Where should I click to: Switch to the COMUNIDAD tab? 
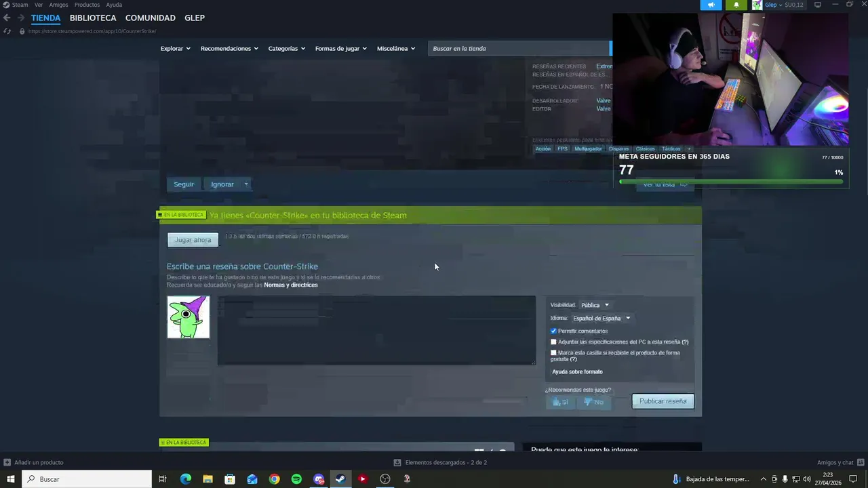pos(151,18)
